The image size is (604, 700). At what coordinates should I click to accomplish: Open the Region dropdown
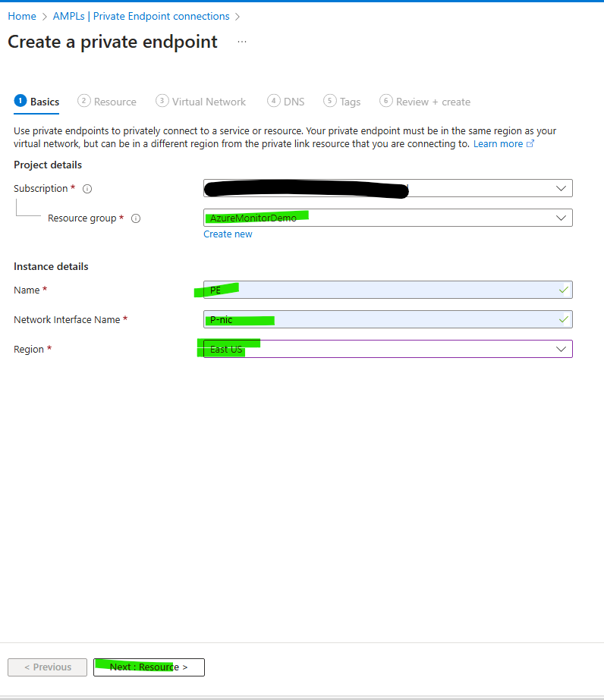pos(561,349)
